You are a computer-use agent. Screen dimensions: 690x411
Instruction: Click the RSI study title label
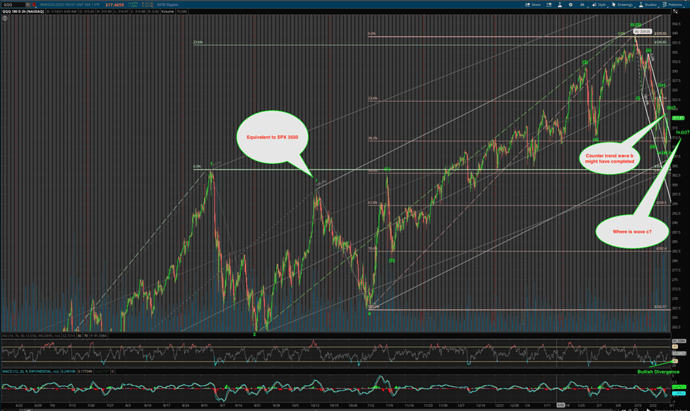point(31,335)
